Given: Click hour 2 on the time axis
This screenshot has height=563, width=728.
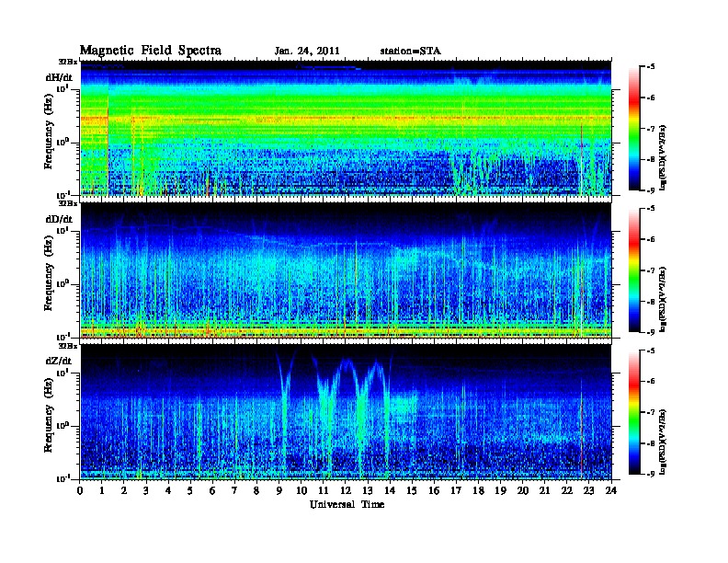Looking at the screenshot, I should (124, 490).
